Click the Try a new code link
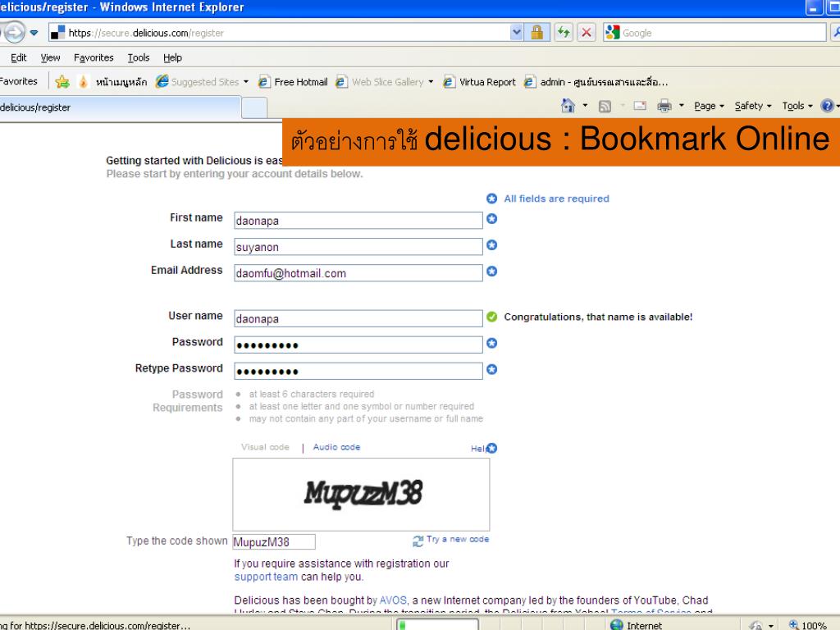This screenshot has height=630, width=840. coord(458,539)
